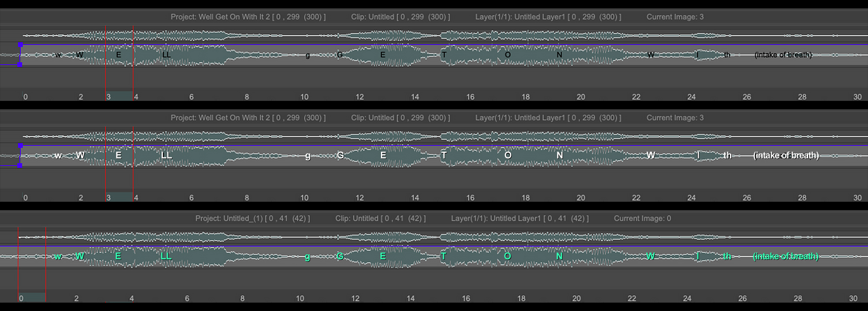Click upper blue layer handle in top timeline

(x=20, y=45)
